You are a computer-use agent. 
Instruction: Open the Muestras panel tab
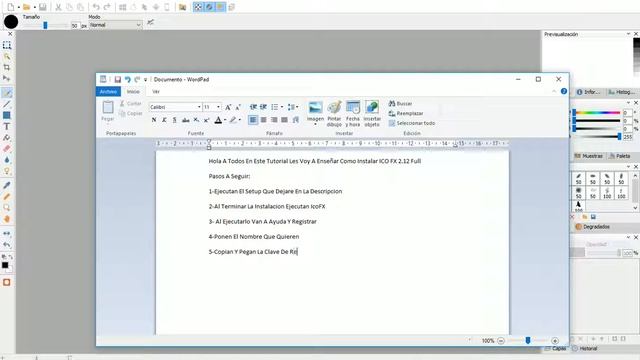pyautogui.click(x=589, y=156)
